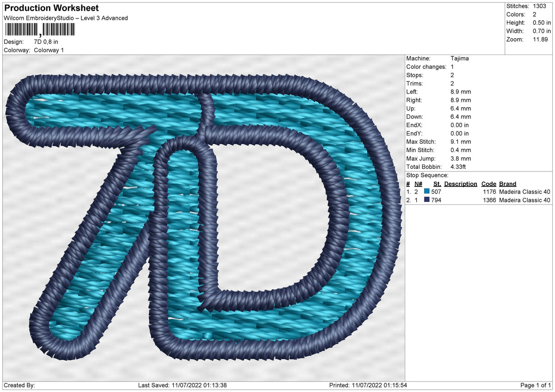
Task: Open the Machine selector showing Tajima
Action: click(460, 58)
